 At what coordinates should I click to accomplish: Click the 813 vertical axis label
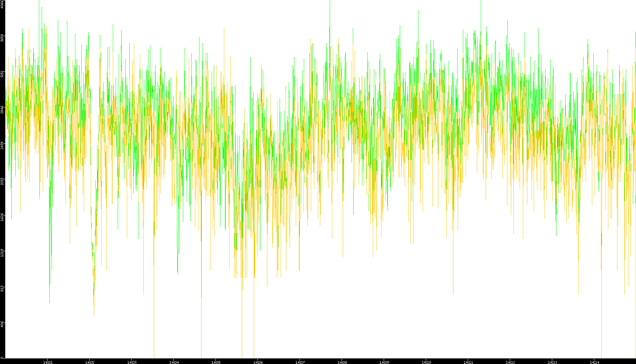(2, 288)
